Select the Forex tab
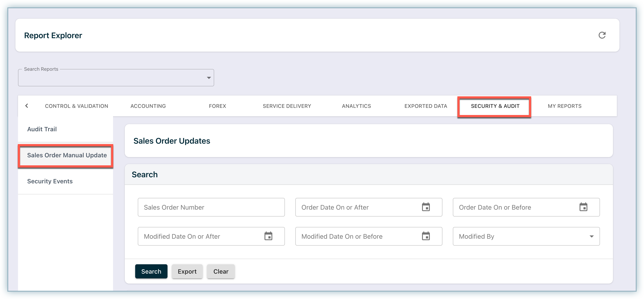This screenshot has height=299, width=644. [x=217, y=106]
